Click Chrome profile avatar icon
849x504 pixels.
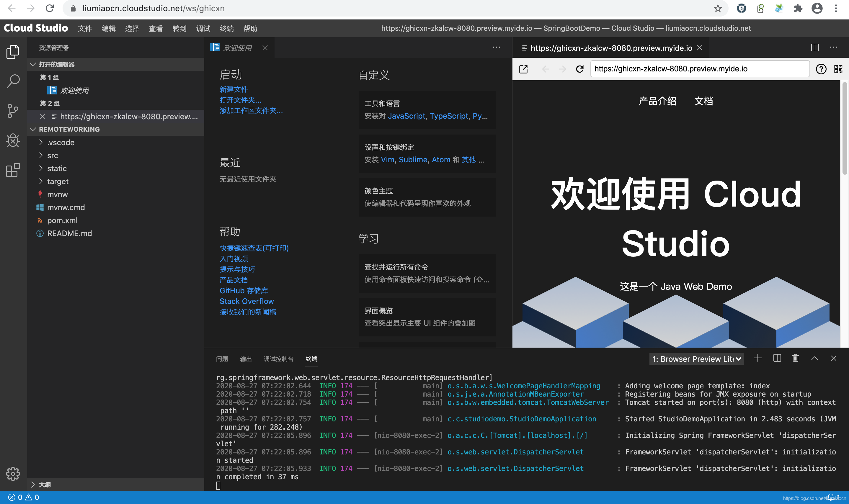tap(817, 9)
